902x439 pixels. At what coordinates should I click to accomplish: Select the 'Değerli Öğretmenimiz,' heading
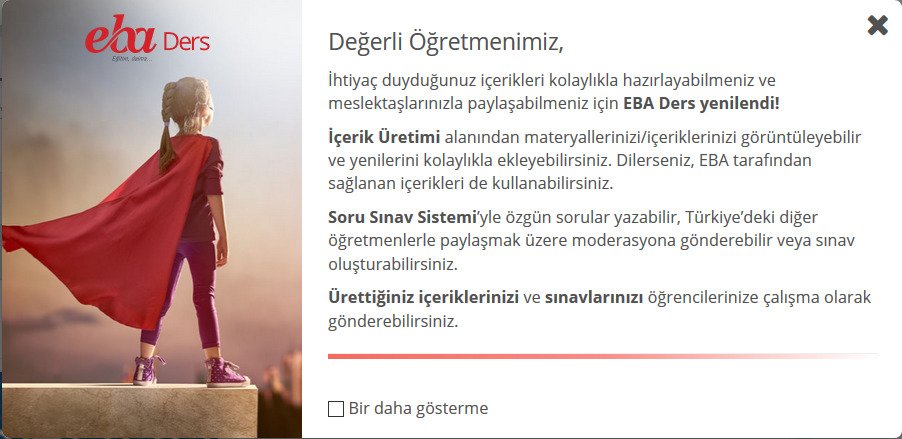[446, 42]
